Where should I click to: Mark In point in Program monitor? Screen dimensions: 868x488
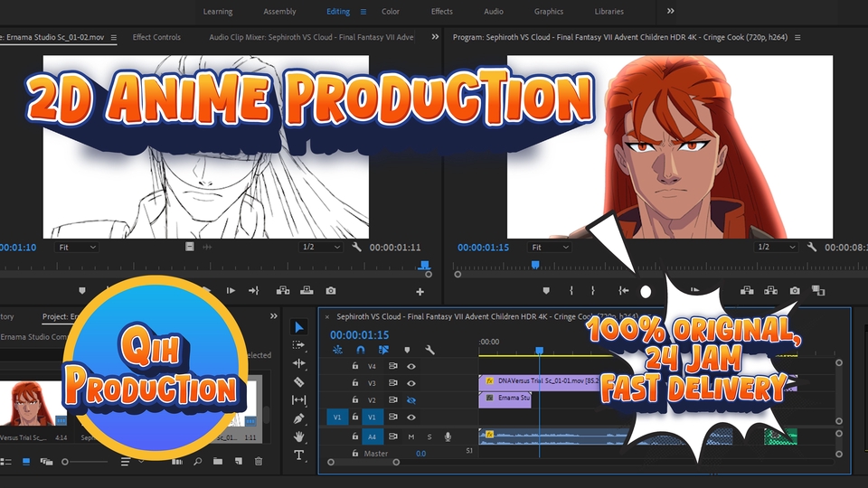(571, 290)
